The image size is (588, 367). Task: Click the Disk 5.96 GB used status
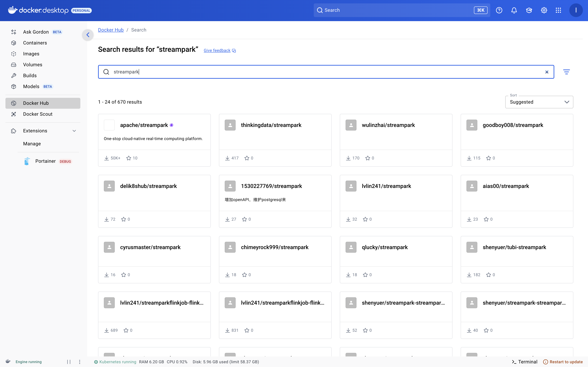tap(226, 362)
